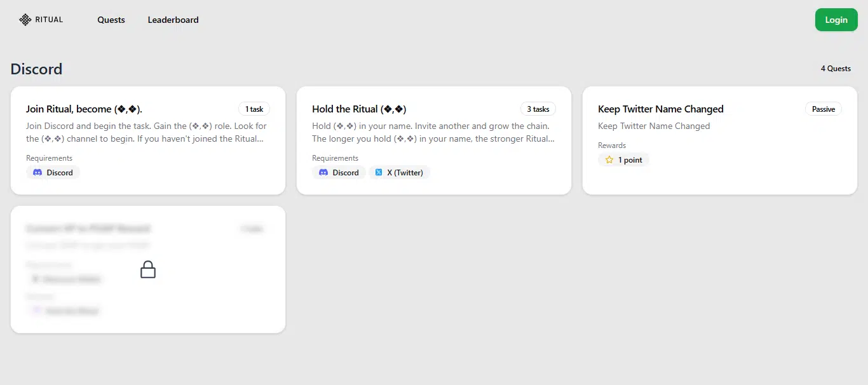Click the Hold the Ritual description text
The image size is (868, 385).
[x=432, y=132]
